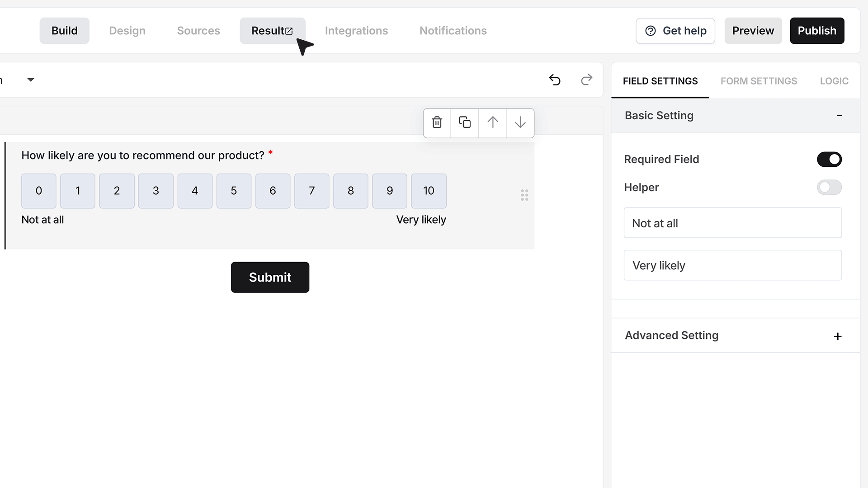868x488 pixels.
Task: Redo the last change
Action: (x=586, y=80)
